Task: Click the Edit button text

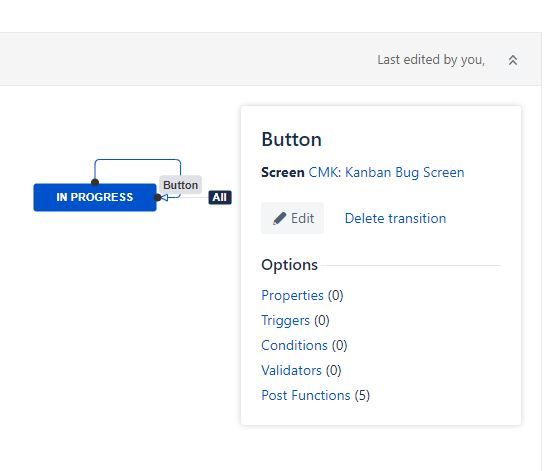Action: pos(302,218)
